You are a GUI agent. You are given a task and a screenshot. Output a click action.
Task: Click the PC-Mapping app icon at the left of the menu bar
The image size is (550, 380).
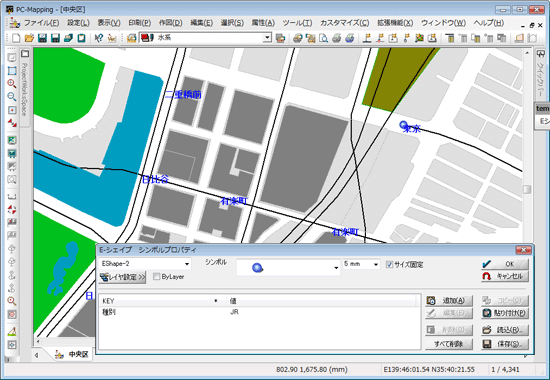click(14, 23)
